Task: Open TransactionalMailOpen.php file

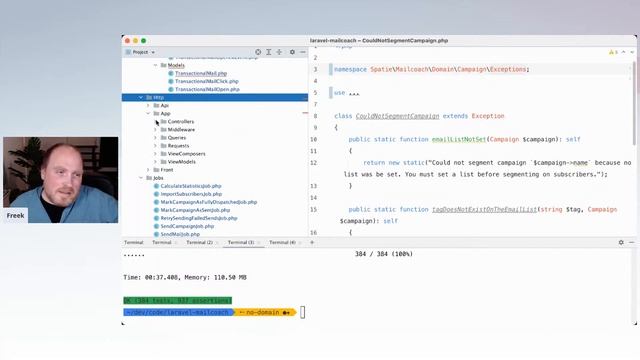Action: point(207,89)
